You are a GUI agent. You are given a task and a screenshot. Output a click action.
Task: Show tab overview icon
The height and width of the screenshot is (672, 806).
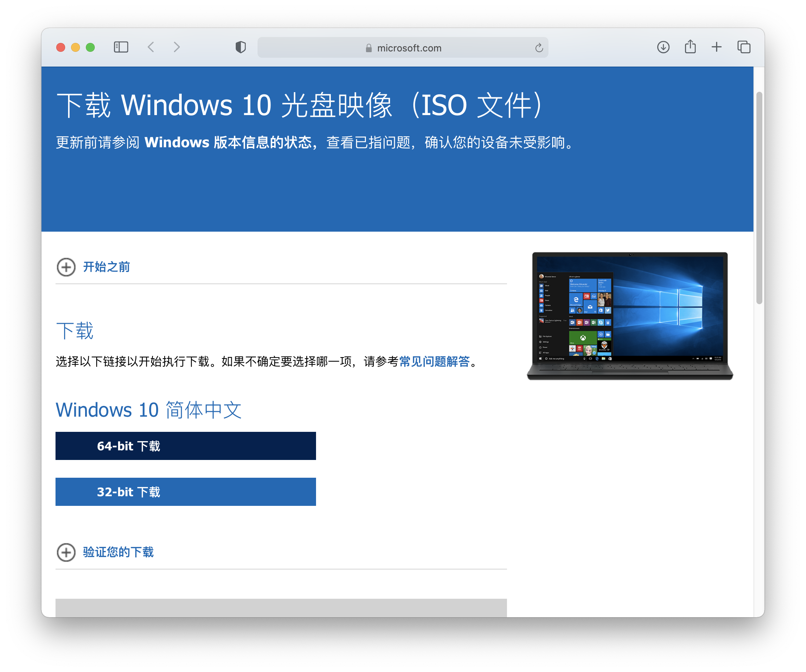pos(744,47)
